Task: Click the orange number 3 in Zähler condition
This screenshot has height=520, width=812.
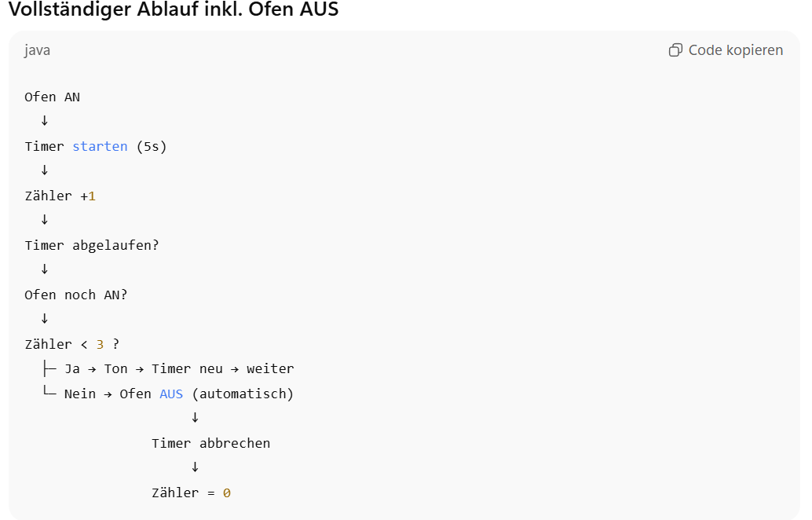Action: (x=100, y=345)
